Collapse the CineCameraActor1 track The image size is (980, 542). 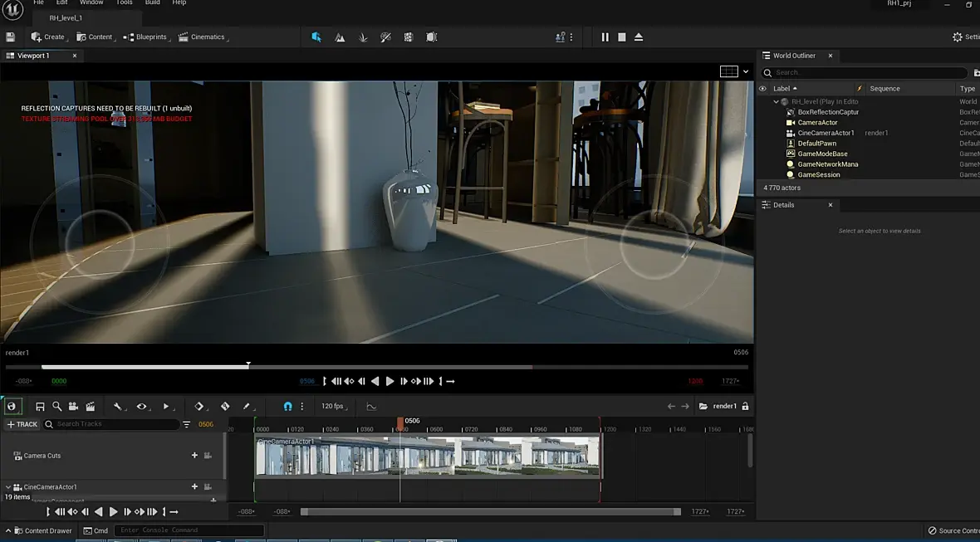(9, 487)
